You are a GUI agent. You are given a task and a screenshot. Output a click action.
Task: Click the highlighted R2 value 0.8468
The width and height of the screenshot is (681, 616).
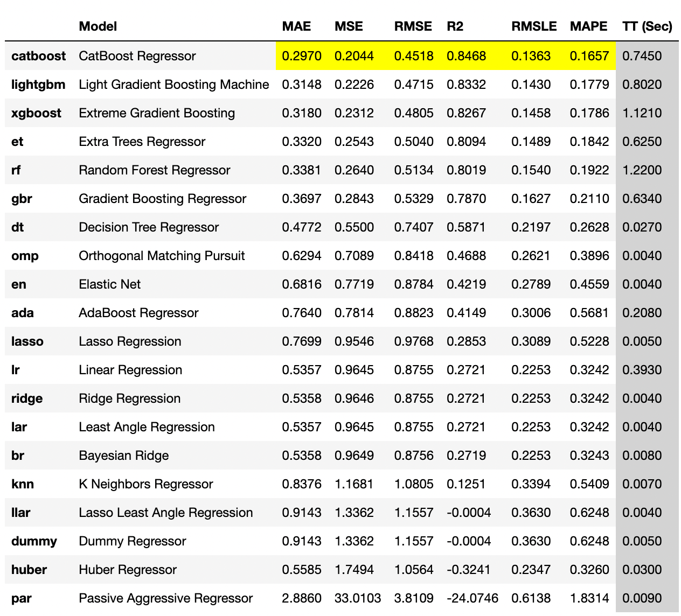coord(466,56)
